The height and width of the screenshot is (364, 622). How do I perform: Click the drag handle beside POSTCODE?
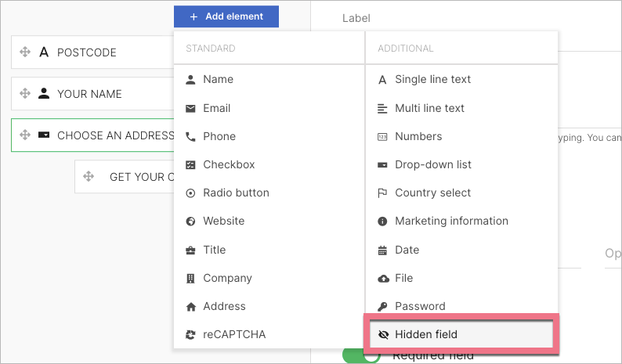24,52
